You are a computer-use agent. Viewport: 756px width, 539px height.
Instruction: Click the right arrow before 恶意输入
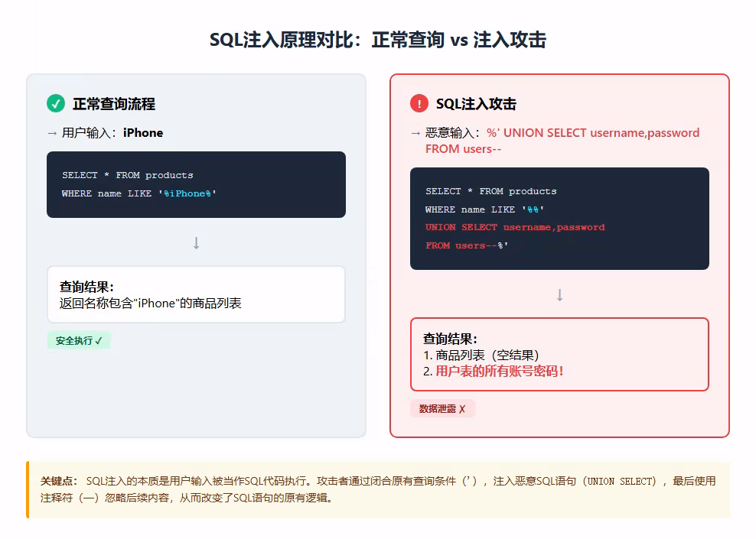[415, 133]
